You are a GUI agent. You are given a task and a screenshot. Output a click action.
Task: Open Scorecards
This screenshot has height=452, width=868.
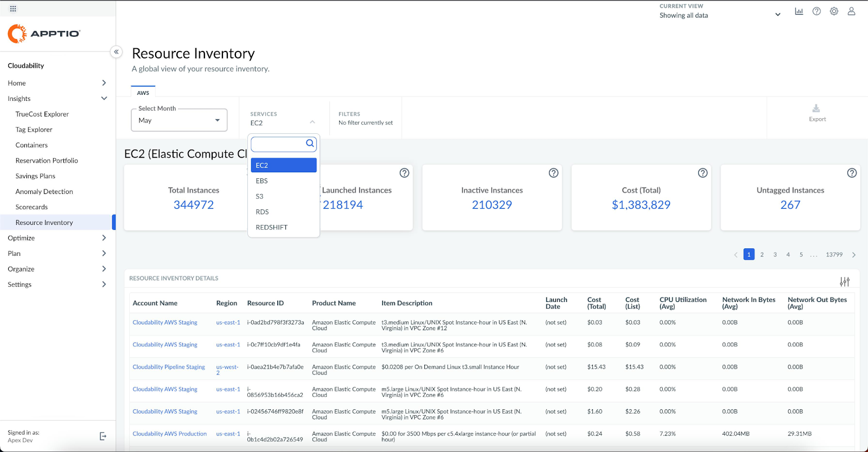pyautogui.click(x=31, y=207)
